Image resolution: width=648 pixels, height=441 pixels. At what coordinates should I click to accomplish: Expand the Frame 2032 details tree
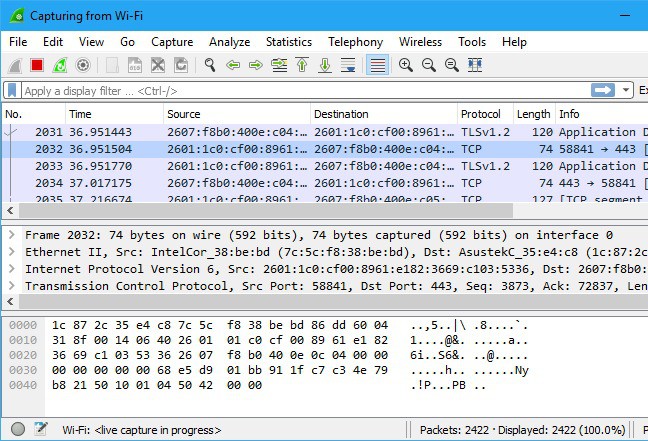12,235
